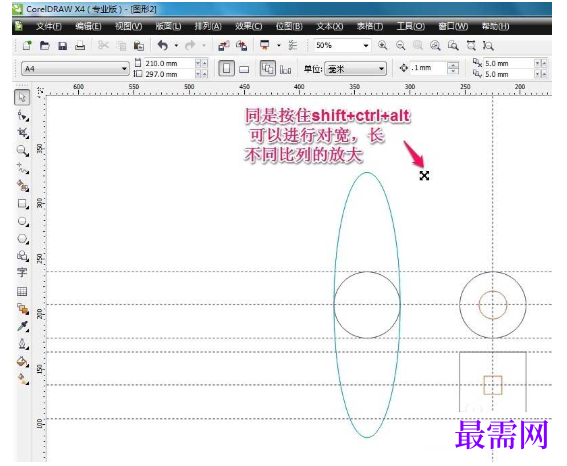Open the 窗口(W) menu
The width and height of the screenshot is (567, 466).
coord(453,26)
